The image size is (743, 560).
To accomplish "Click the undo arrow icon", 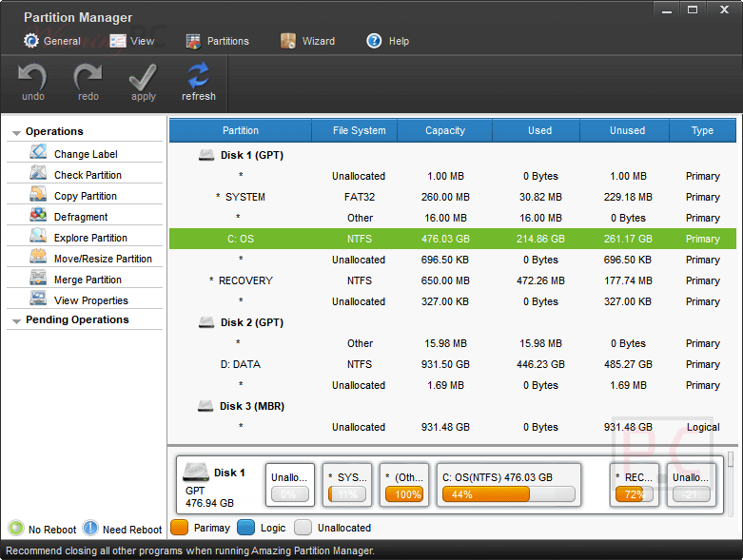I will coord(32,77).
